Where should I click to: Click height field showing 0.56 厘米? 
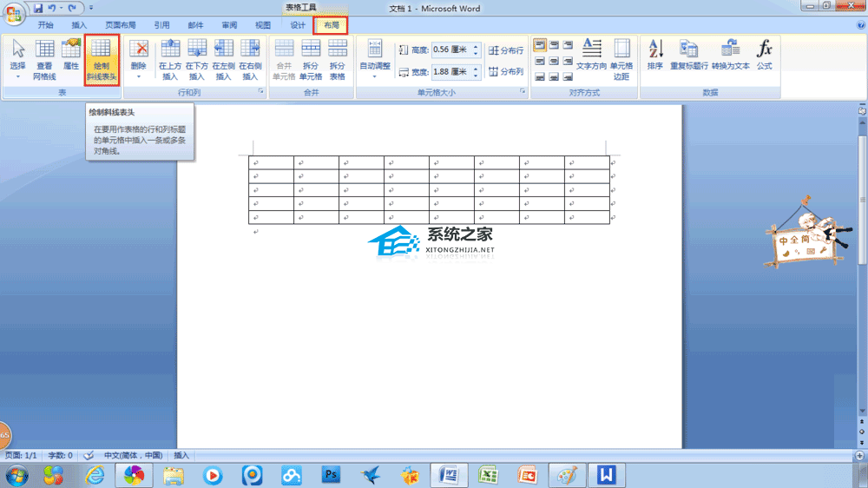tap(451, 49)
